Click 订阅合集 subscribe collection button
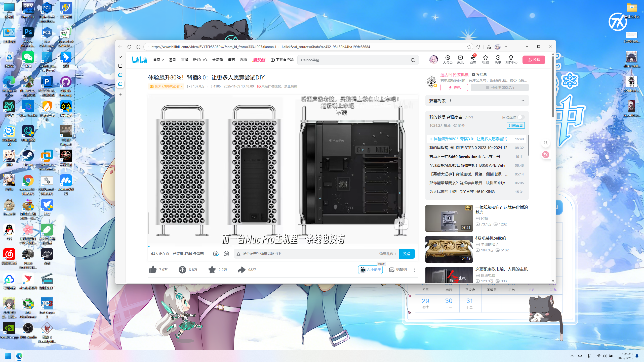The image size is (644, 362). coord(515,125)
